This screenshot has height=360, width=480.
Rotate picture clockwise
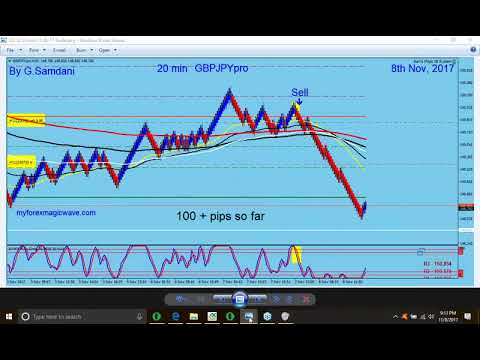[290, 299]
